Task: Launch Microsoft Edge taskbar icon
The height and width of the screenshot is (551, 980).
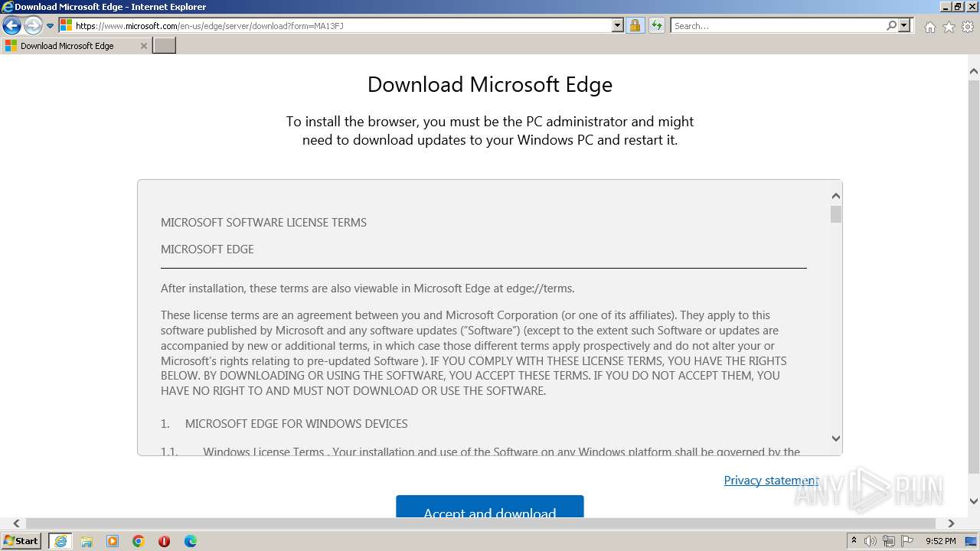Action: (191, 541)
